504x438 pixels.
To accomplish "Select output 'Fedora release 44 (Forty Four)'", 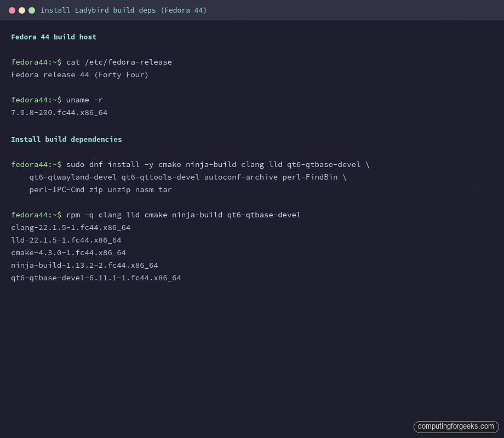I will [x=80, y=75].
